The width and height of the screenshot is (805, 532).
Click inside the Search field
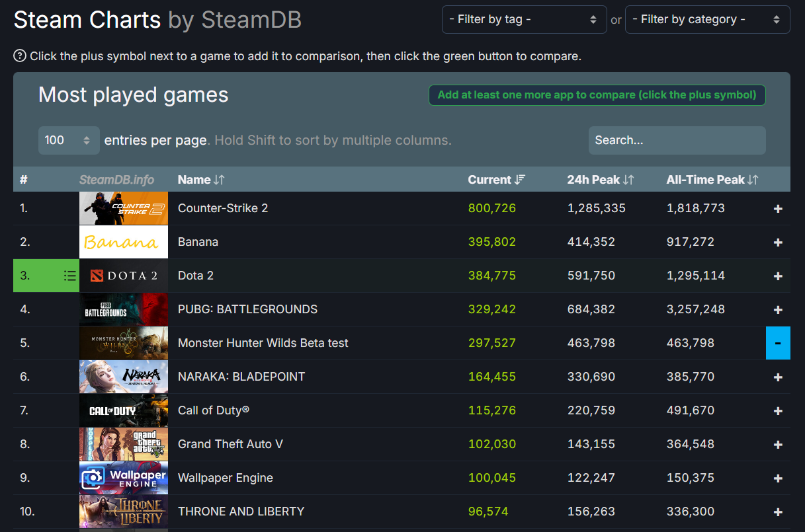click(x=677, y=140)
